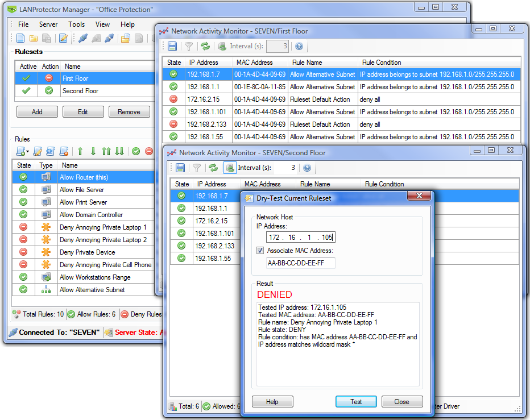Click Refresh icon in Second Floor monitor

coord(213,168)
